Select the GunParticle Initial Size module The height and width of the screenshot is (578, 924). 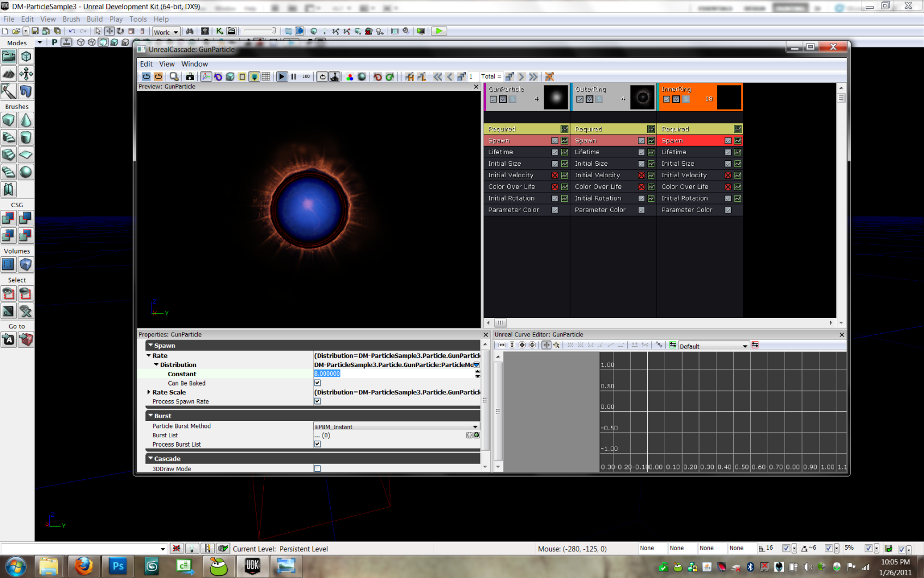tap(527, 164)
